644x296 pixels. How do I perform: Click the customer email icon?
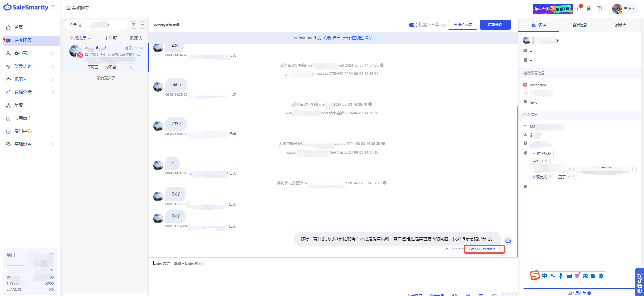pos(525,51)
